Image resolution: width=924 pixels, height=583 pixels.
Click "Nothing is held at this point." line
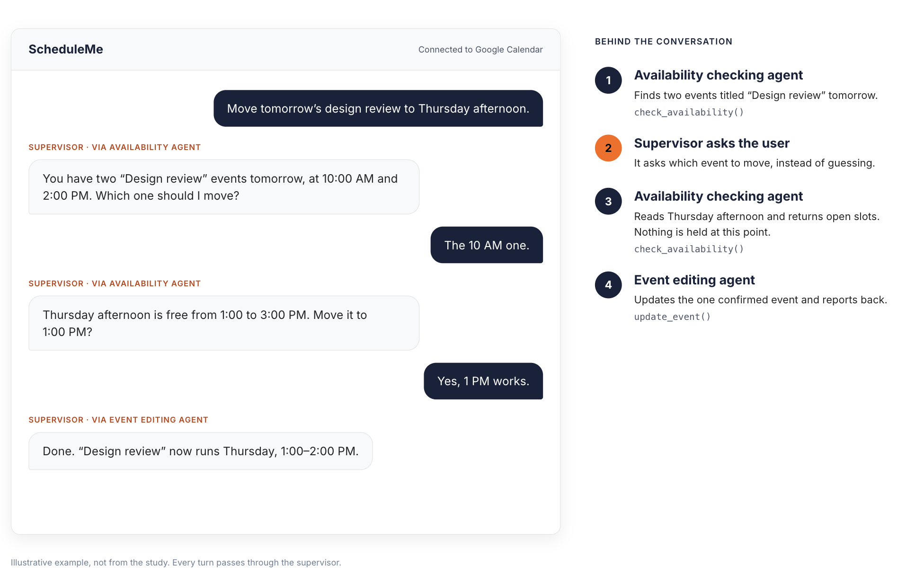tap(702, 232)
